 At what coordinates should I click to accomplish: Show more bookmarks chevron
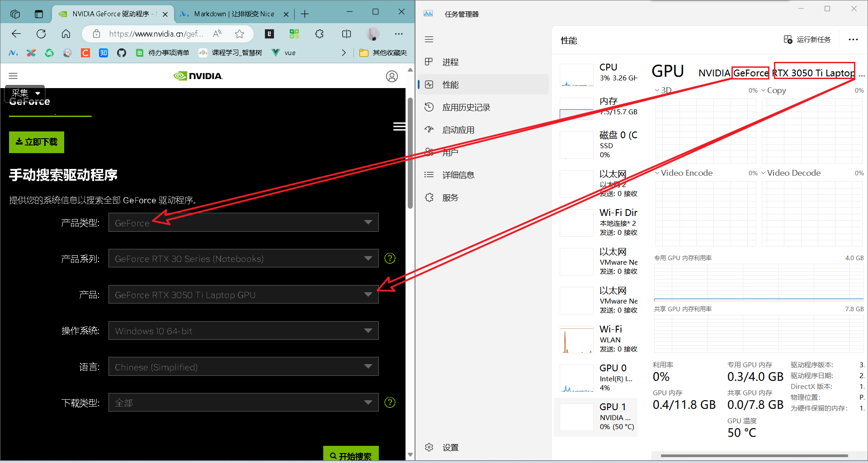tap(344, 53)
